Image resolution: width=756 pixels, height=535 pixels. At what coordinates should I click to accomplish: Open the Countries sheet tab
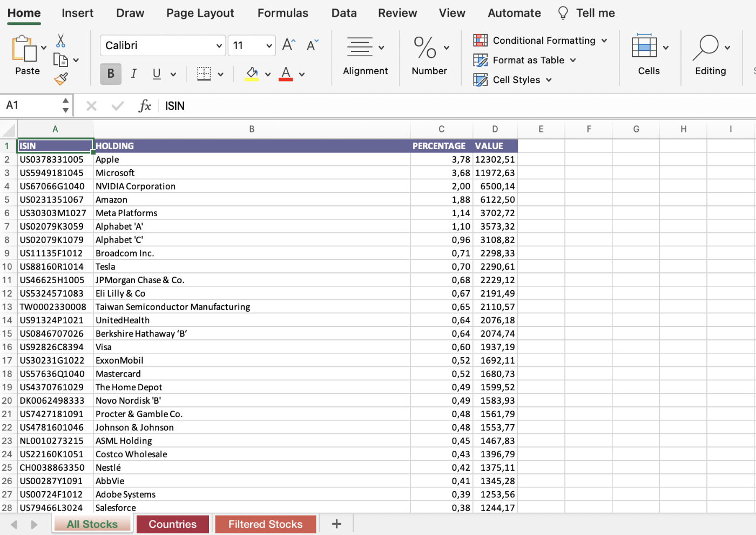(x=172, y=524)
